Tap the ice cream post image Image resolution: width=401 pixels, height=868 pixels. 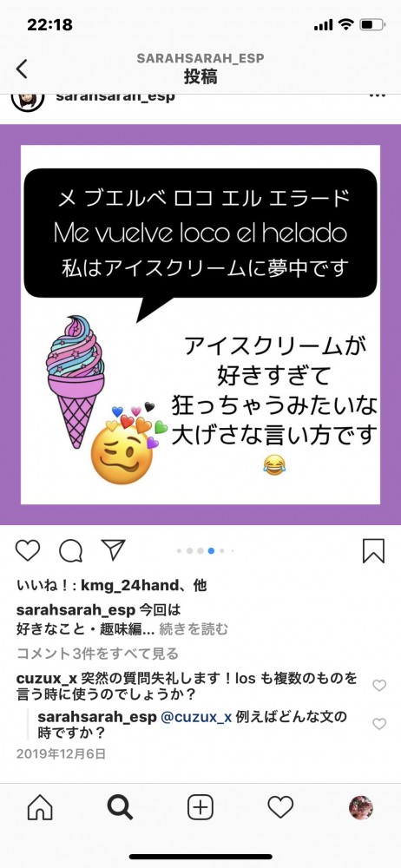pyautogui.click(x=200, y=325)
